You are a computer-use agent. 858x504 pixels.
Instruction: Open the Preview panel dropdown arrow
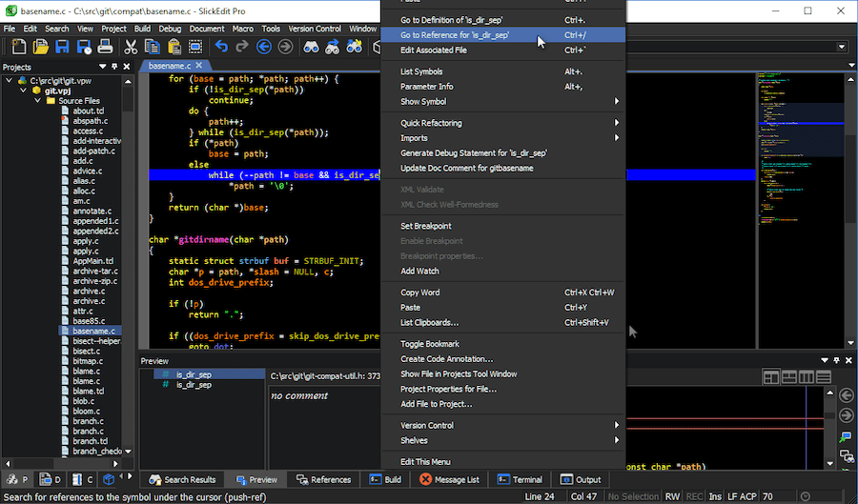tap(825, 361)
